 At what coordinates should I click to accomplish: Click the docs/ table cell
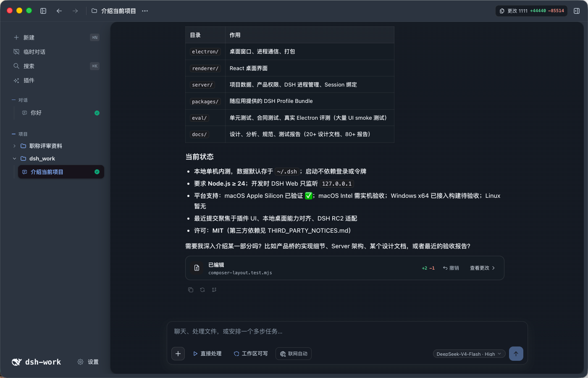coord(205,134)
